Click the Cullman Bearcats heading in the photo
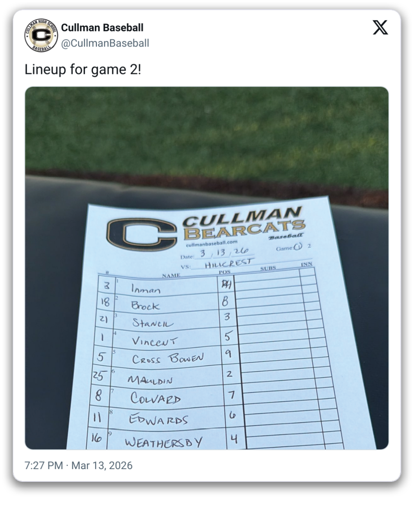The width and height of the screenshot is (414, 532). click(x=244, y=224)
